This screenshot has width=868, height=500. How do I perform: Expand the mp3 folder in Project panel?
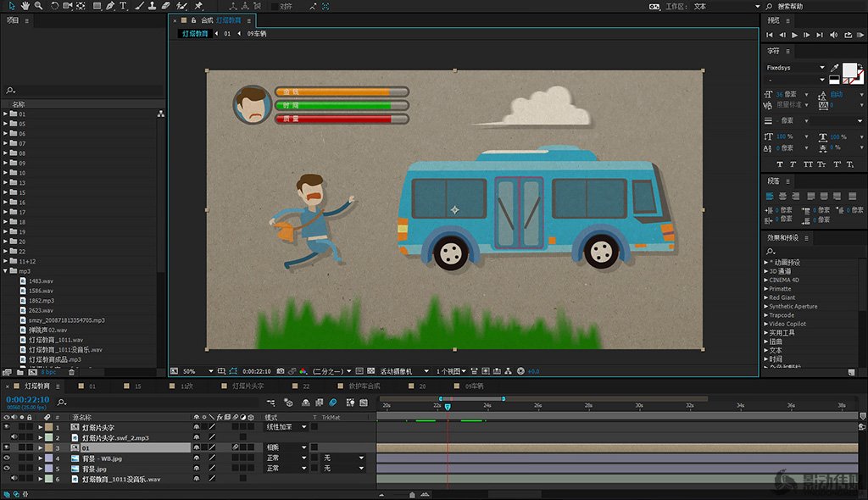6,271
